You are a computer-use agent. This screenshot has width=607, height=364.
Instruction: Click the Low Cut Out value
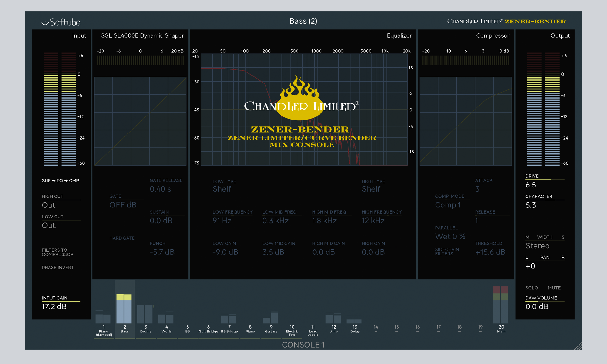point(49,226)
